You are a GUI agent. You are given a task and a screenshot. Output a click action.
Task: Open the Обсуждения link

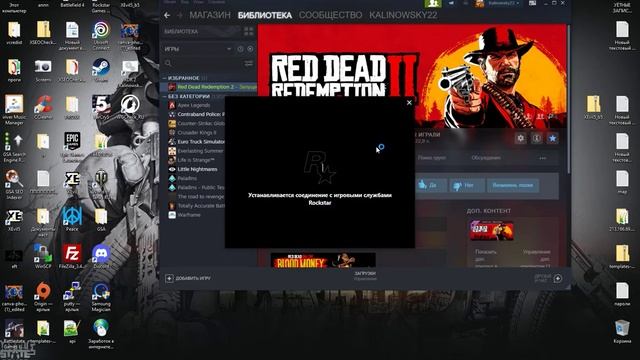pyautogui.click(x=486, y=158)
